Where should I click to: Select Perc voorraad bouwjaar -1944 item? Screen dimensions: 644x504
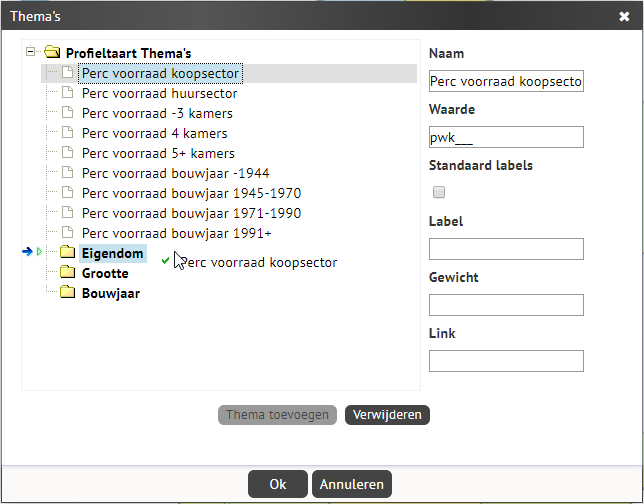(175, 173)
